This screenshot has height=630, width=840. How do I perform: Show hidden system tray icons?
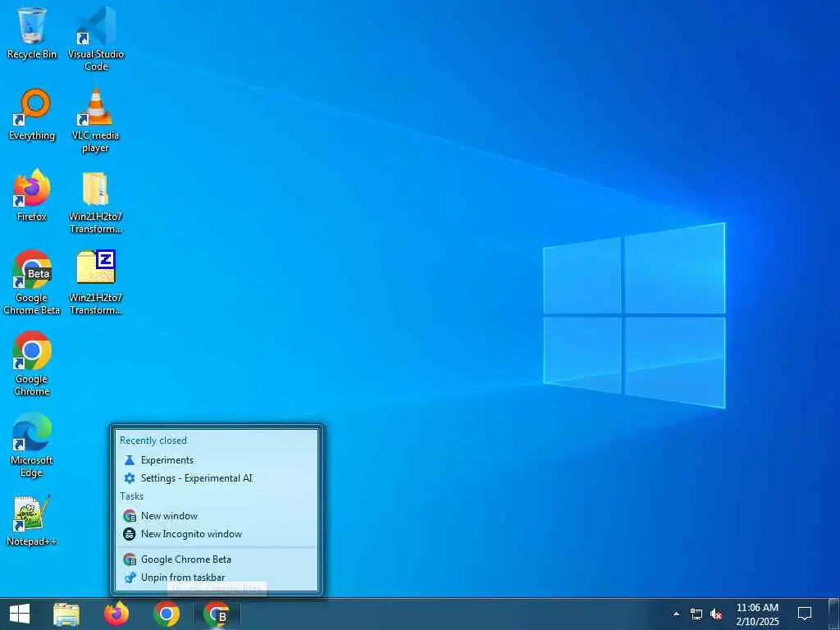(676, 614)
